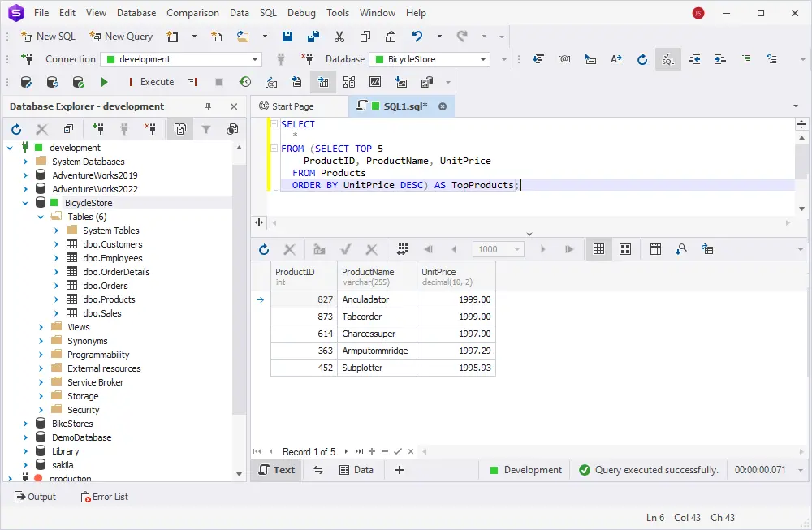
Task: Click the New SQL toolbar button
Action: pyautogui.click(x=48, y=37)
